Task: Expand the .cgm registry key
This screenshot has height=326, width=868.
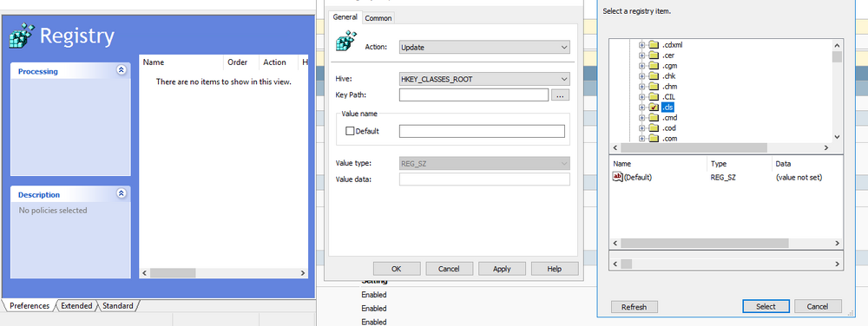Action: (642, 66)
